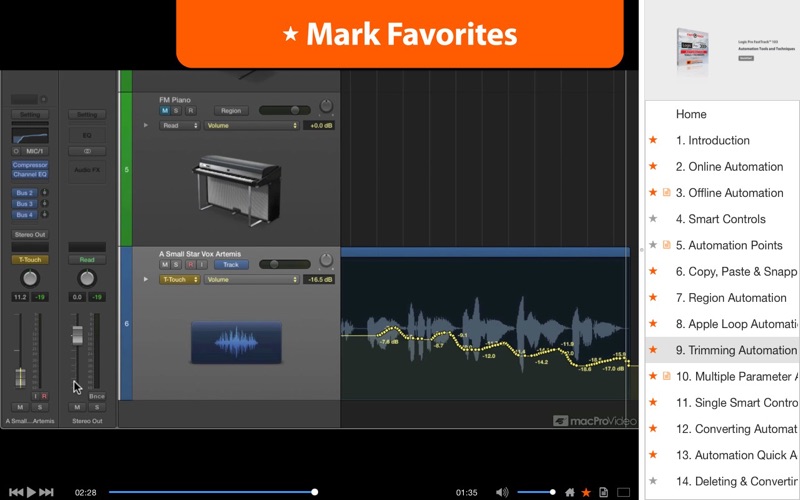Viewport: 800px width, 500px height.
Task: Expand Vox Artemis automation disclosure triangle
Action: [146, 279]
